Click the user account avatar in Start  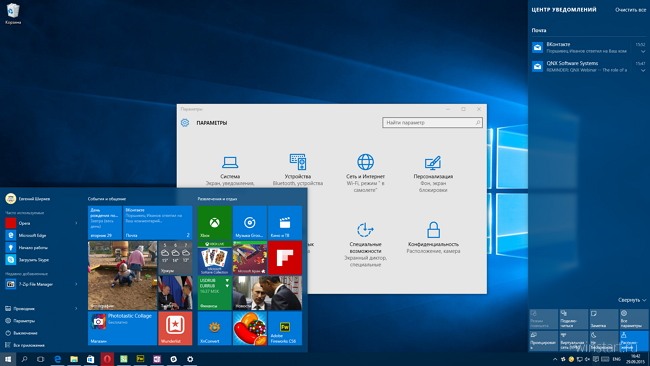10,199
